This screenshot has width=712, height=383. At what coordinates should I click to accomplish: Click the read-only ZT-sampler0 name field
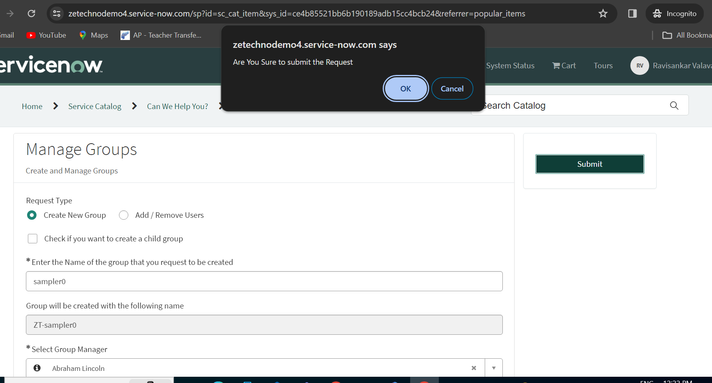[x=264, y=325]
